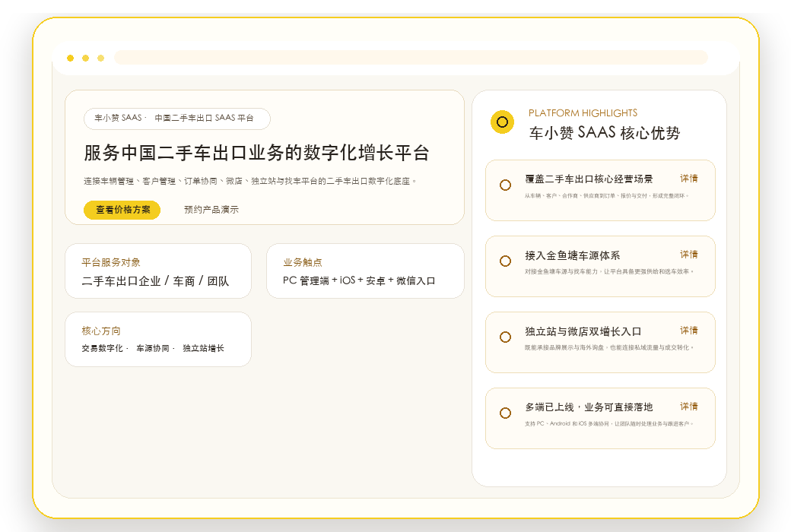Click the circle icon beside 多端已上线
The height and width of the screenshot is (532, 791).
(x=505, y=413)
